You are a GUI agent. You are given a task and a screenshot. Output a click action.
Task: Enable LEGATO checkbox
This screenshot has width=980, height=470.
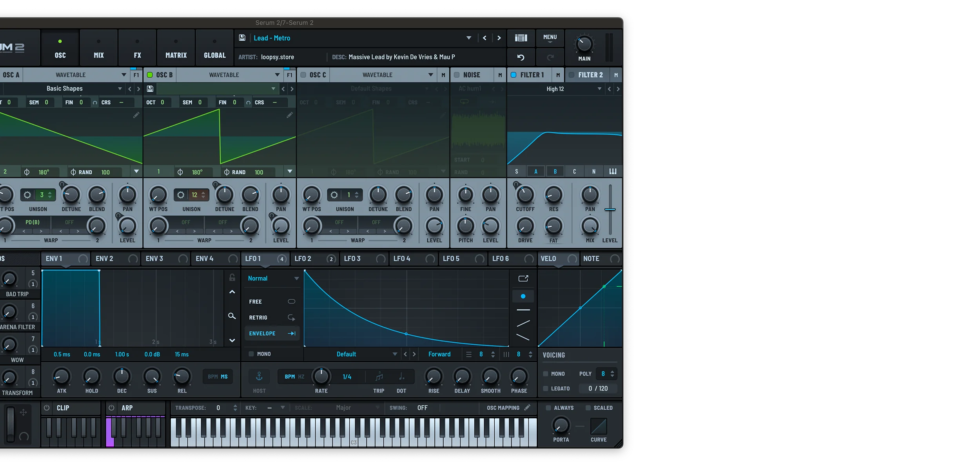tap(545, 389)
